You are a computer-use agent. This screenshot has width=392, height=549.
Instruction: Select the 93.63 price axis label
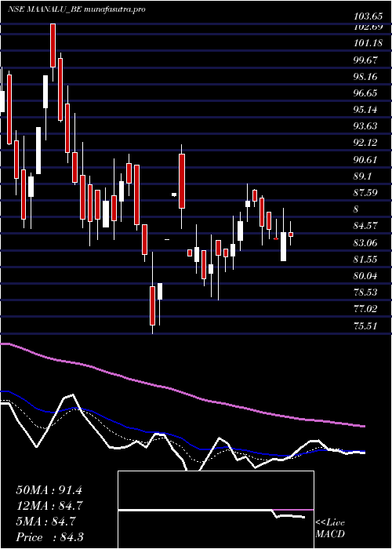366,126
